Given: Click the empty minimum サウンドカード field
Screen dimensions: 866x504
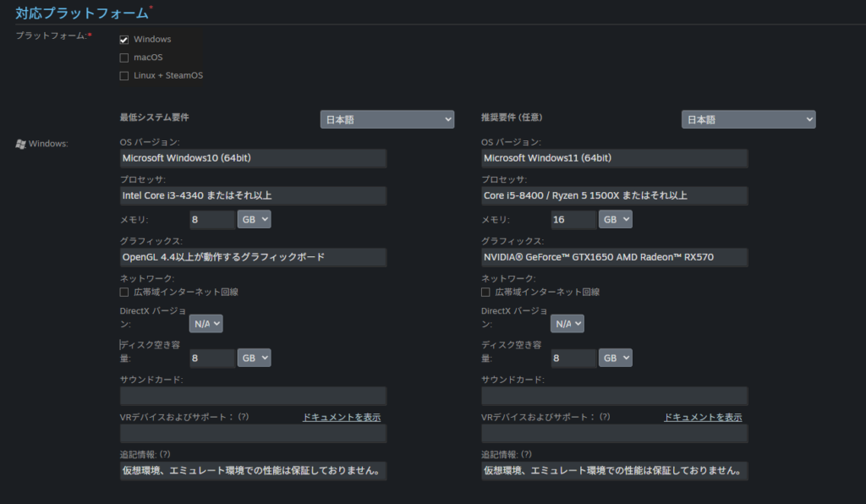Looking at the screenshot, I should click(253, 396).
